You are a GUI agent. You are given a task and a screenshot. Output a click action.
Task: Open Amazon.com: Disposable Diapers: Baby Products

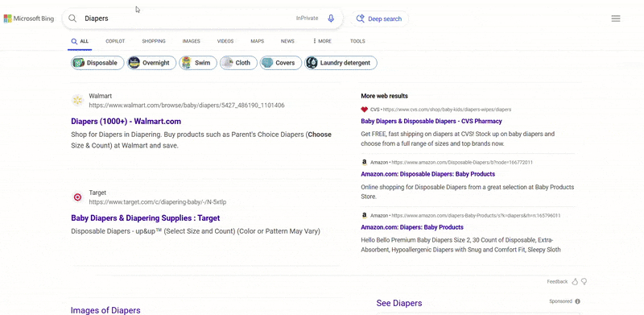(428, 174)
